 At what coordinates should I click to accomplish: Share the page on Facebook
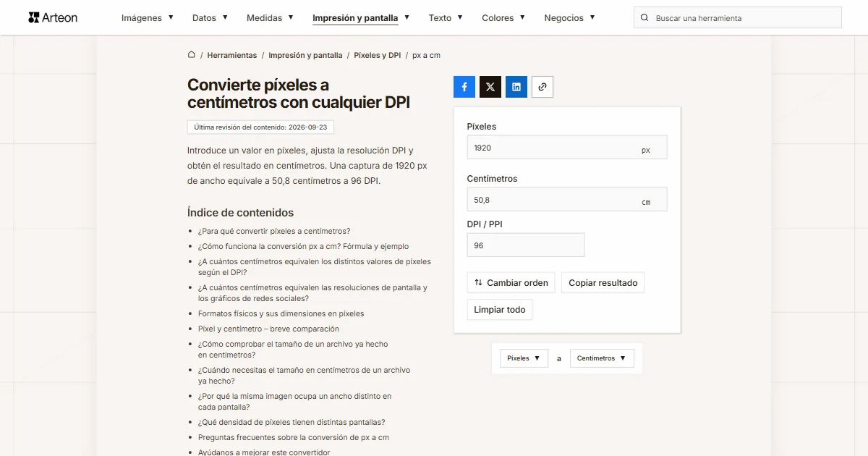pyautogui.click(x=464, y=87)
